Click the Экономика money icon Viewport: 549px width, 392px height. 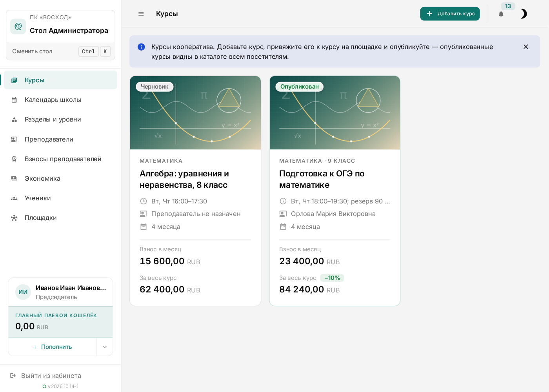pyautogui.click(x=14, y=178)
